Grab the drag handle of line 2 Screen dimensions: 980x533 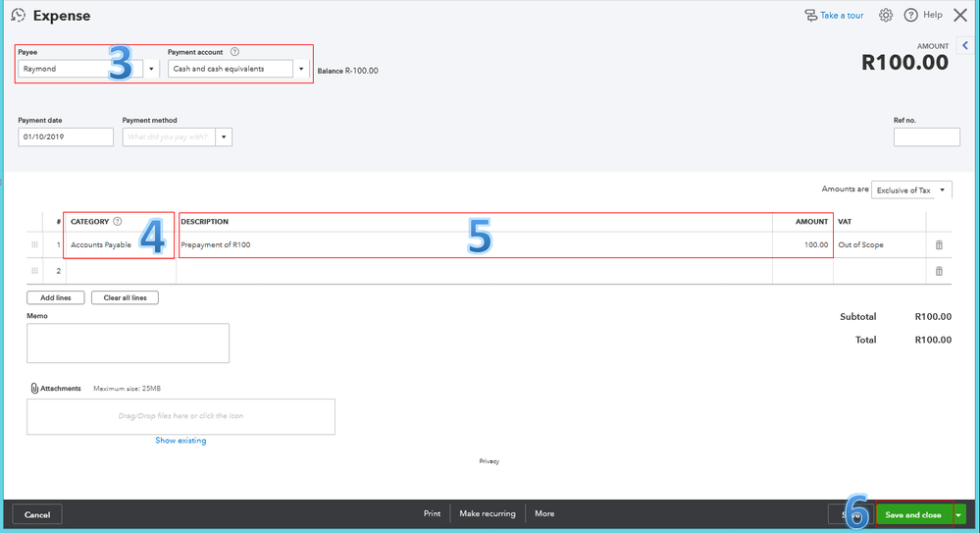click(34, 271)
